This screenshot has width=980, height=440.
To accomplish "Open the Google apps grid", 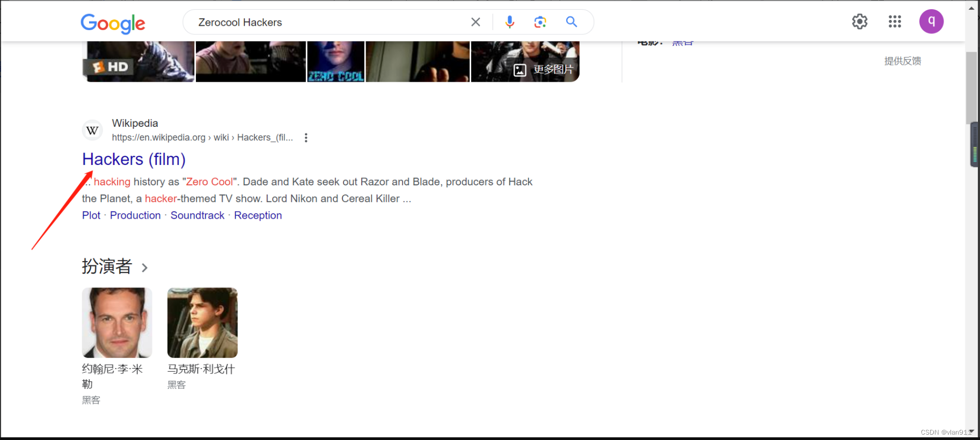I will click(x=895, y=21).
